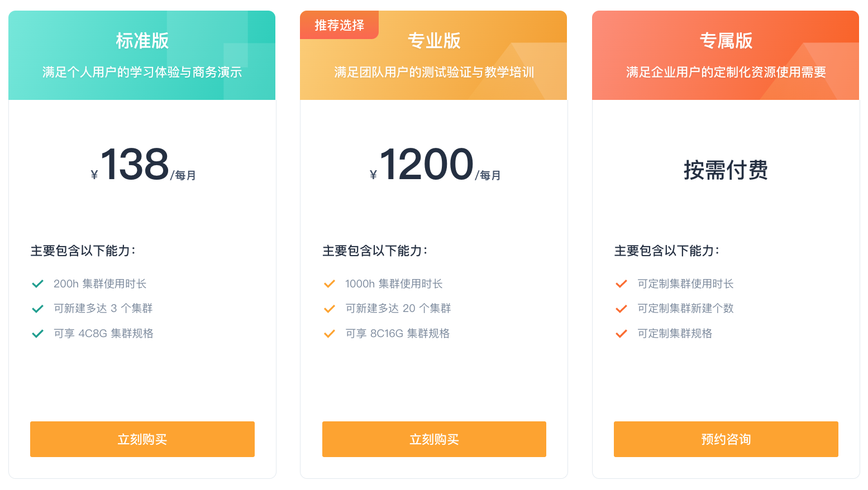Viewport: 868px width, 490px height.
Task: Click the 按需付费 pricing text
Action: [726, 170]
